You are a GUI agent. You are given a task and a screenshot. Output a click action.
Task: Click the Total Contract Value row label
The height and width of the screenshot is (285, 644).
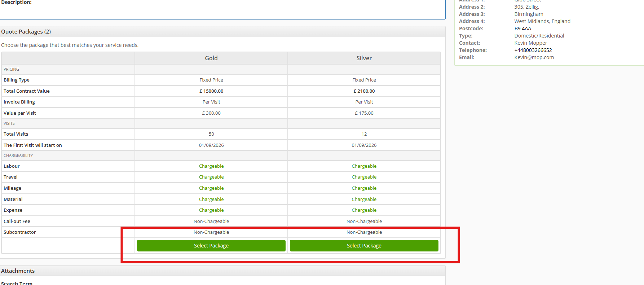point(27,91)
